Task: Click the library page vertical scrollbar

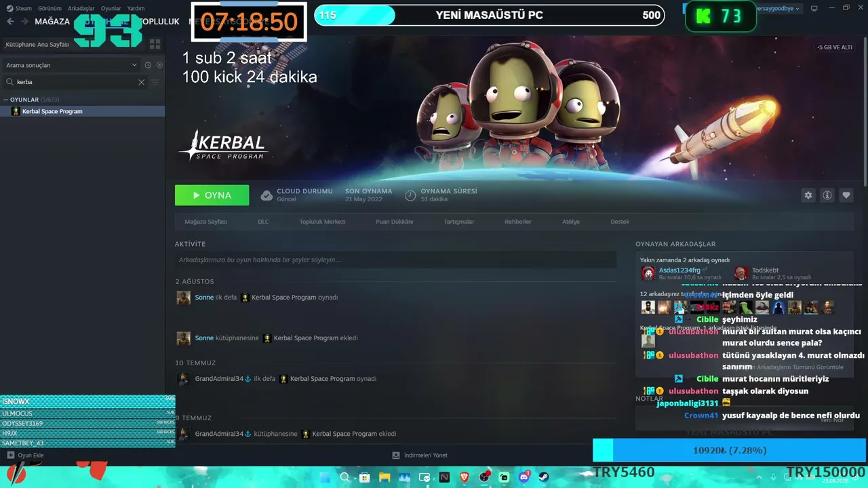Action: (865, 112)
